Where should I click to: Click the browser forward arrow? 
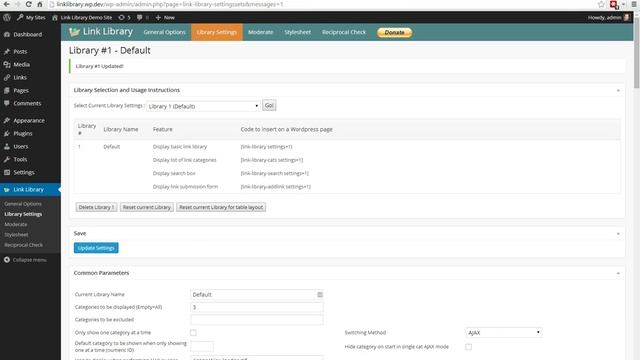coord(18,4)
